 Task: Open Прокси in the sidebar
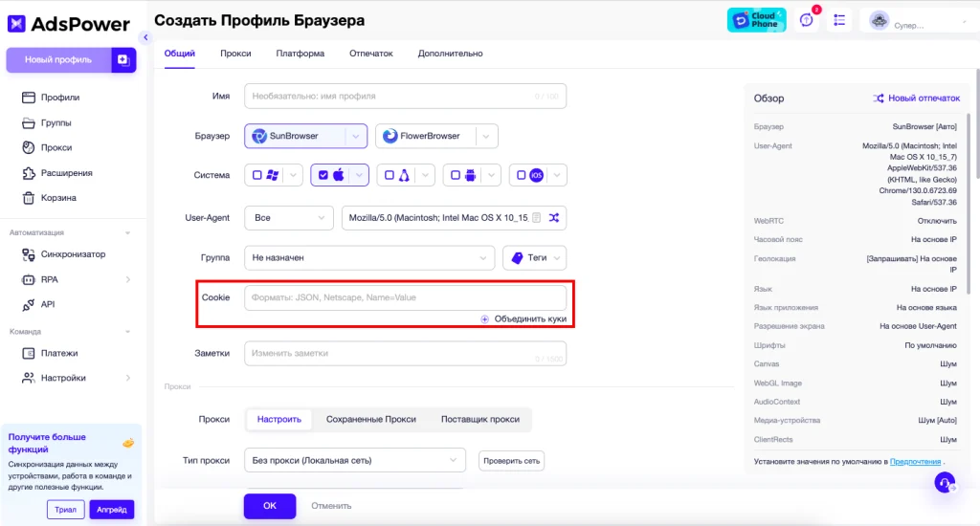point(56,148)
